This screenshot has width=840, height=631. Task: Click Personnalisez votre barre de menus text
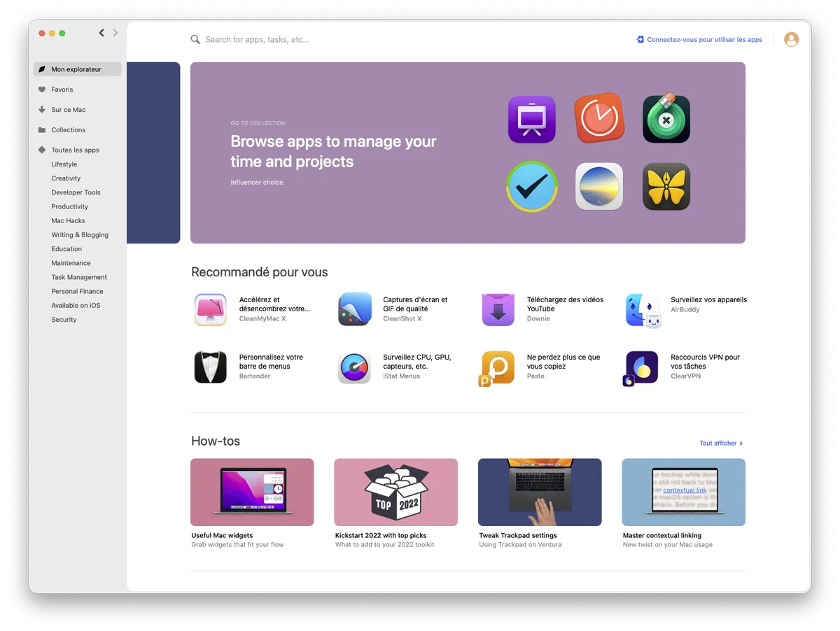tap(271, 362)
